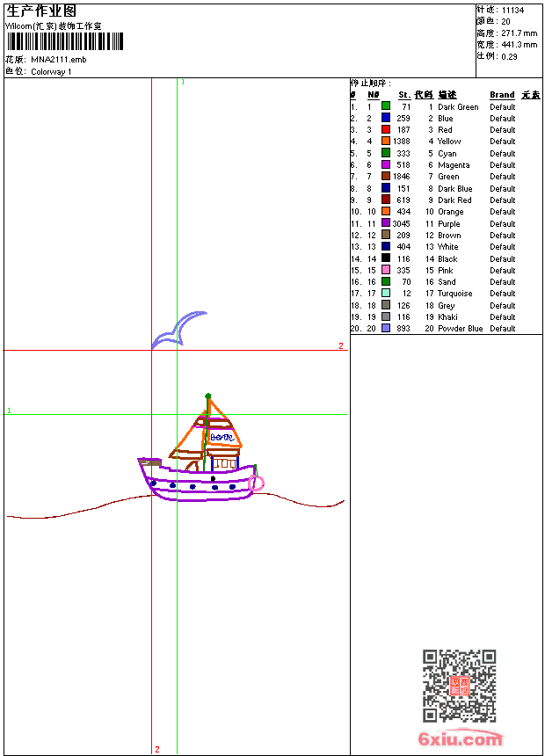Image resolution: width=545 pixels, height=756 pixels.
Task: Select the Pink thread color swatch
Action: (x=386, y=270)
